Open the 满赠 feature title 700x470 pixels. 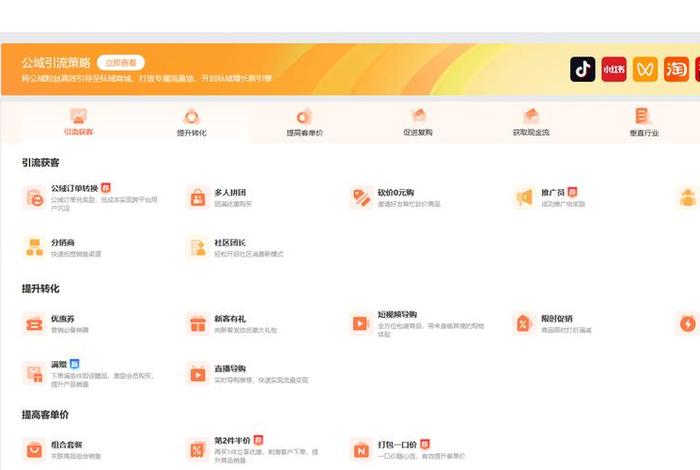(58, 364)
